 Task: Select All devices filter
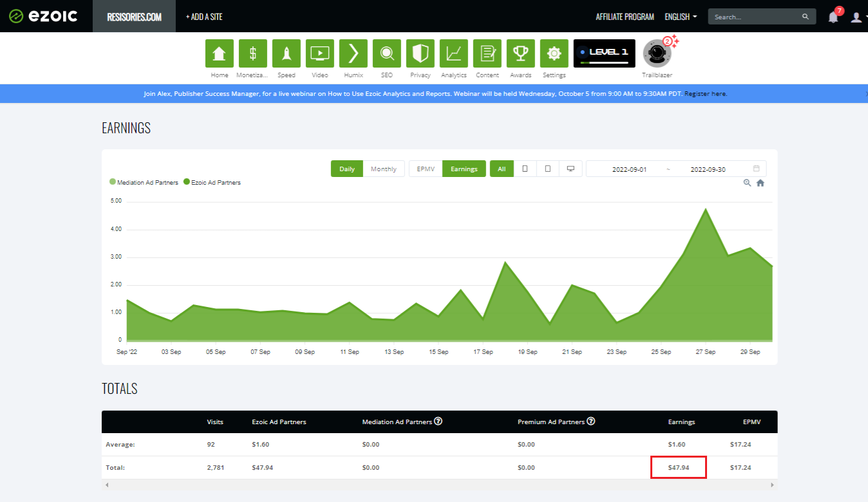(x=502, y=169)
